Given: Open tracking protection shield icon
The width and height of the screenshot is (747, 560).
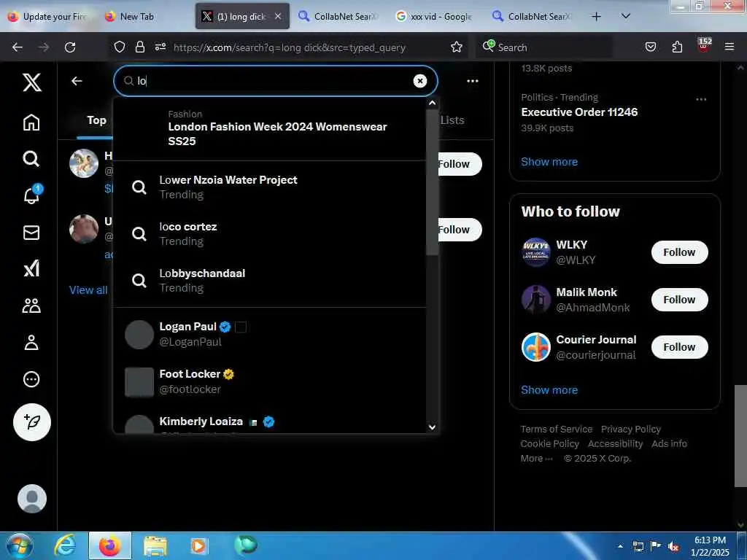Looking at the screenshot, I should click(120, 47).
